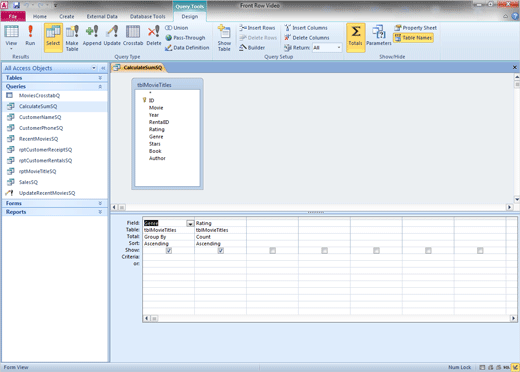The height and width of the screenshot is (372, 520).
Task: Select the CalculateSumSQ document tab
Action: coord(138,68)
